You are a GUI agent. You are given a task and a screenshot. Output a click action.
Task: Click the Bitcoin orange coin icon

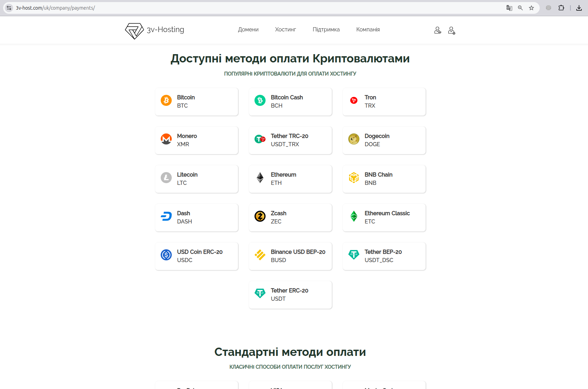[x=166, y=100]
